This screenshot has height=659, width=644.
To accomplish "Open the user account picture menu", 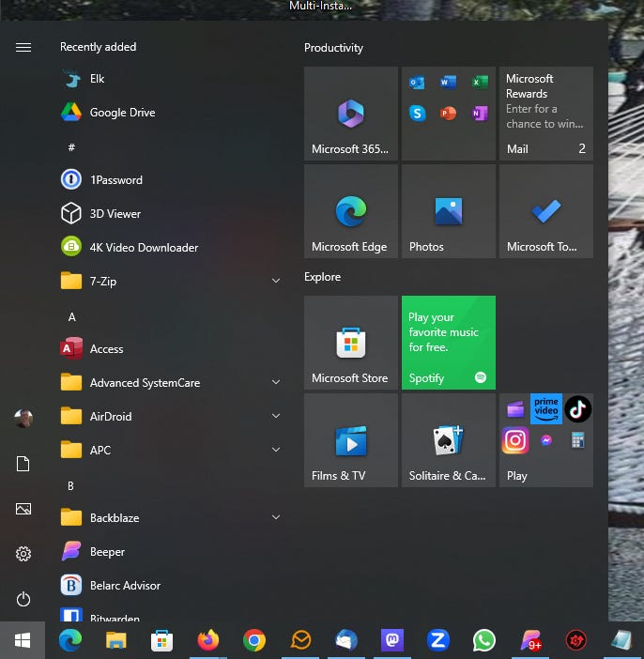I will pos(23,418).
